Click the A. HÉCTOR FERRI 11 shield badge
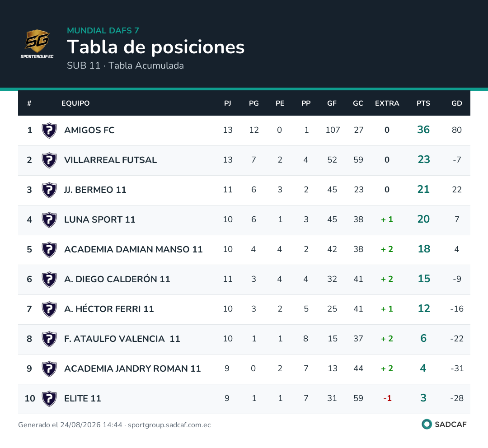 [x=49, y=309]
